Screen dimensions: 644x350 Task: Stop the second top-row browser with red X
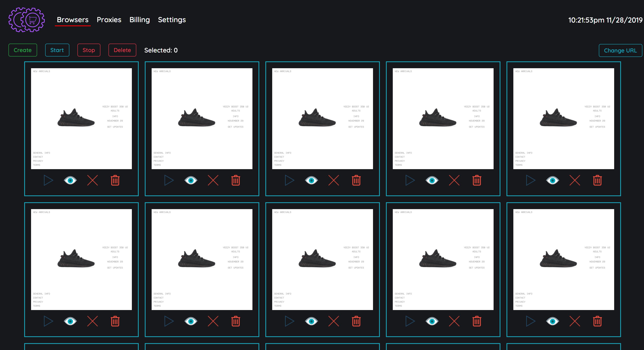click(213, 180)
